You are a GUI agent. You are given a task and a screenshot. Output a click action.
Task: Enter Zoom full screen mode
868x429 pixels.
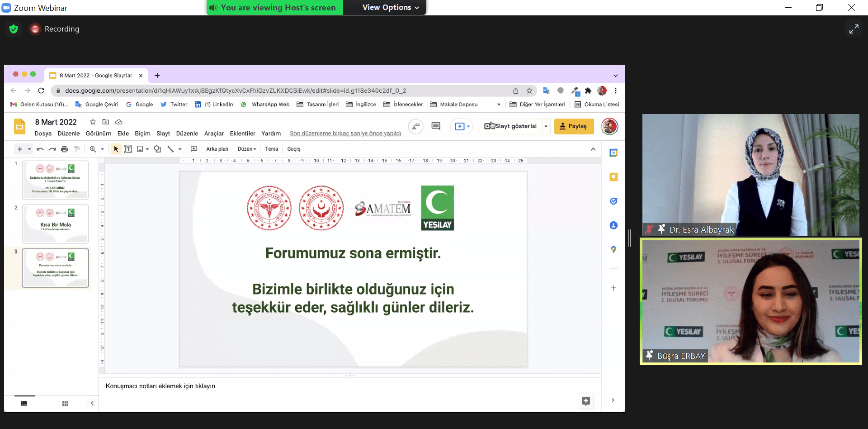pos(854,29)
